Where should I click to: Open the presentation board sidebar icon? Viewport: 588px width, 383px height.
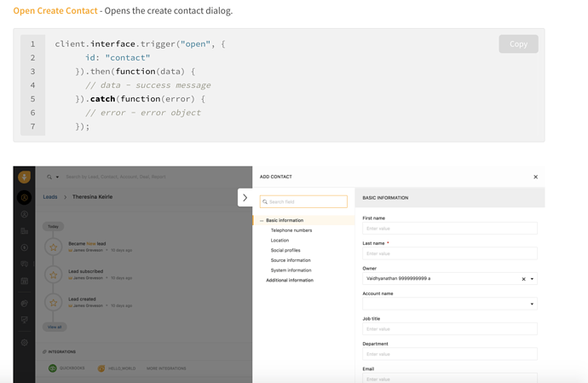coord(25,320)
